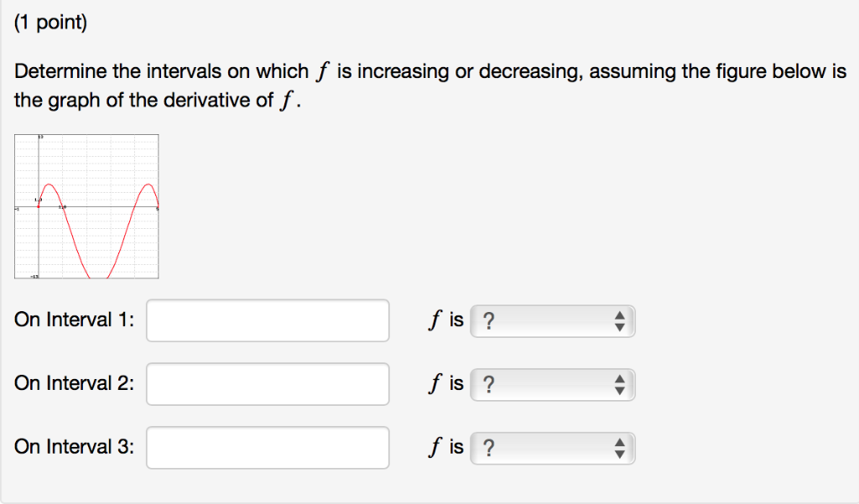
Task: Click inside the Interval 3 answer box
Action: click(268, 448)
